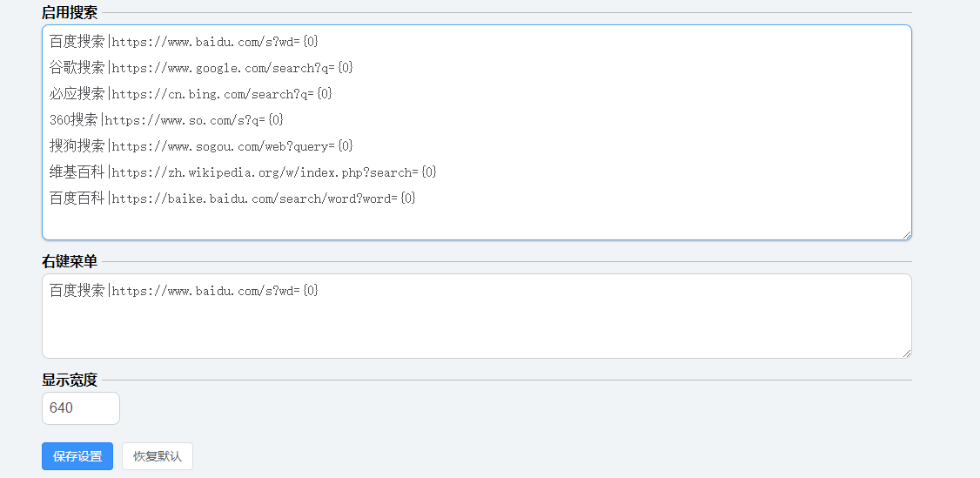Place cursor in the 百度百科 baike.baidu.com line
This screenshot has height=478, width=980.
232,198
